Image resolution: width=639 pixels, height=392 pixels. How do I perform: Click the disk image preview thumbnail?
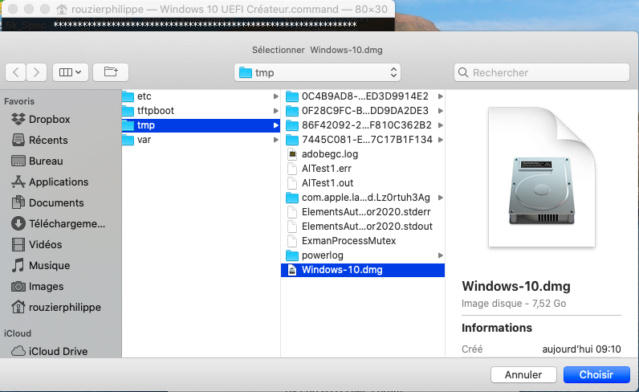pyautogui.click(x=542, y=177)
